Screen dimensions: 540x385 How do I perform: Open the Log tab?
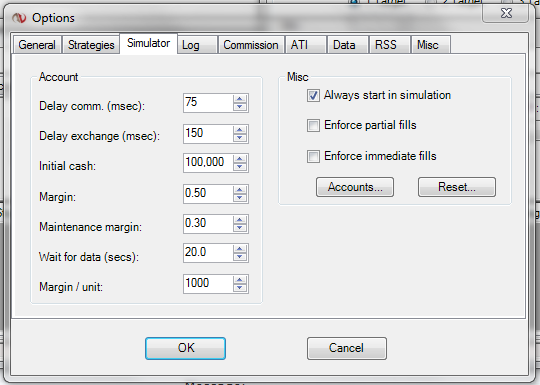(x=197, y=45)
